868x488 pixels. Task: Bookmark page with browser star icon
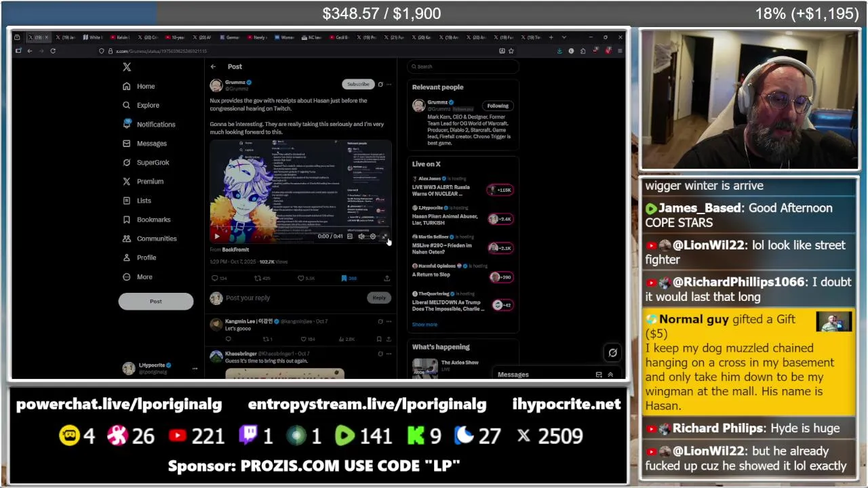[x=511, y=51]
